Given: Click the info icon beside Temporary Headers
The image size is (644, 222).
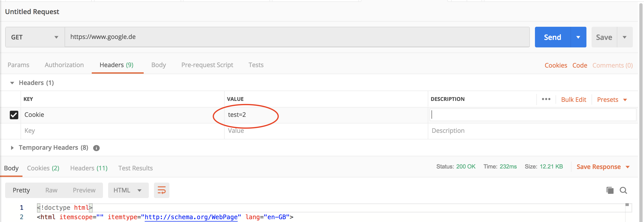Looking at the screenshot, I should tap(96, 148).
